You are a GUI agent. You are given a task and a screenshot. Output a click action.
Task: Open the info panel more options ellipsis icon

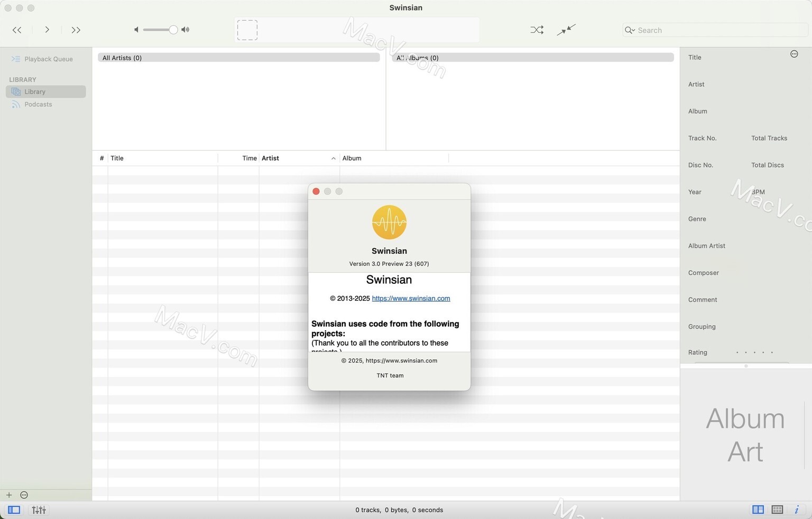click(794, 54)
